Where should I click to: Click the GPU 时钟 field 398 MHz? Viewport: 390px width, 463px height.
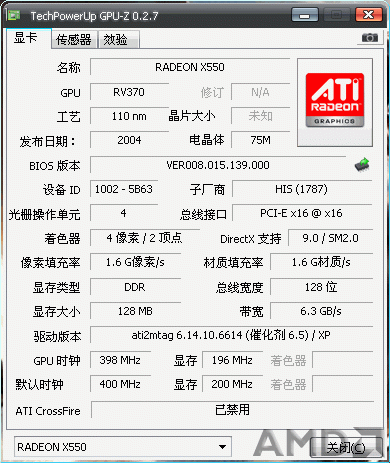121,360
